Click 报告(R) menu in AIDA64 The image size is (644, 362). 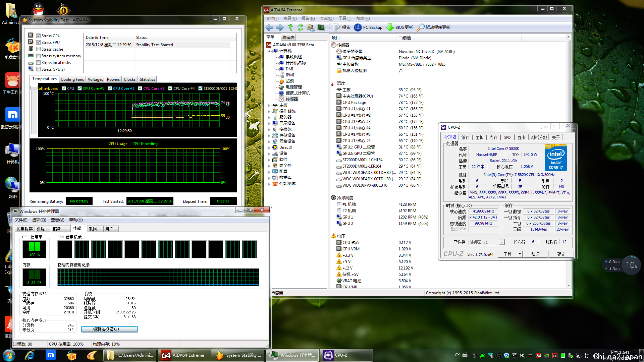tap(308, 18)
